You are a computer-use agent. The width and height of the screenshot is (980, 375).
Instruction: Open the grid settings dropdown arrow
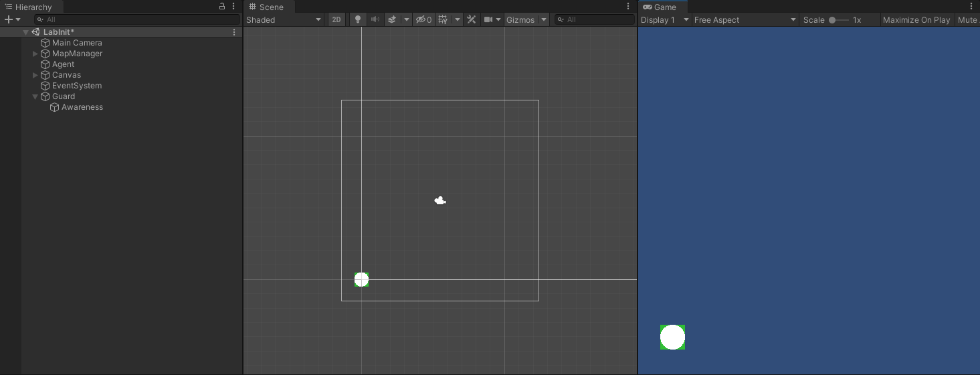458,19
